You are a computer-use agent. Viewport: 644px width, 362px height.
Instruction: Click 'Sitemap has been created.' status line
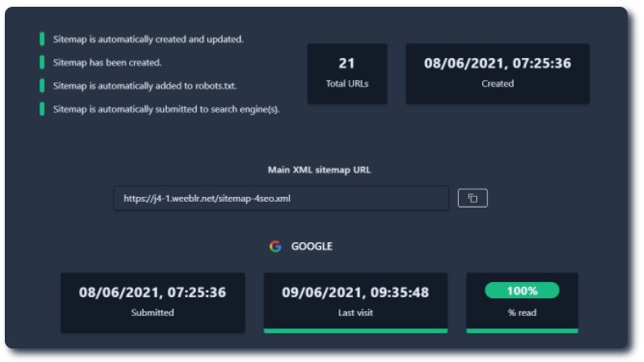tap(107, 63)
